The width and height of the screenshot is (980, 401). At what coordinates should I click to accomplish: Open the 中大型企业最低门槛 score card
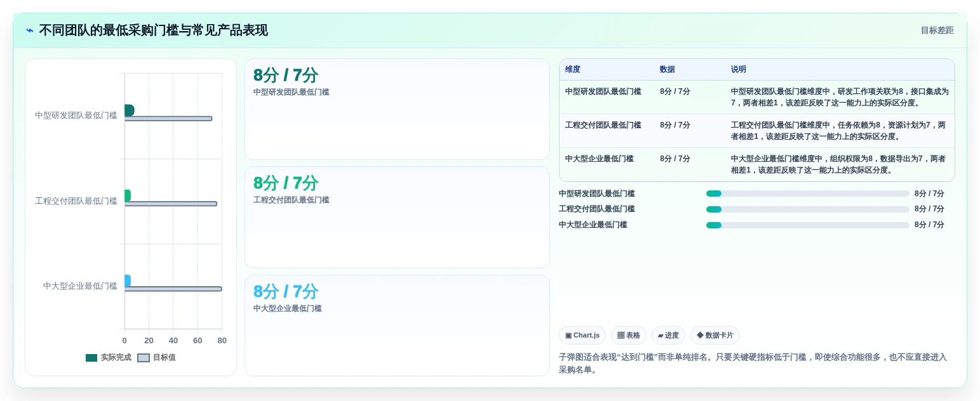(x=397, y=325)
